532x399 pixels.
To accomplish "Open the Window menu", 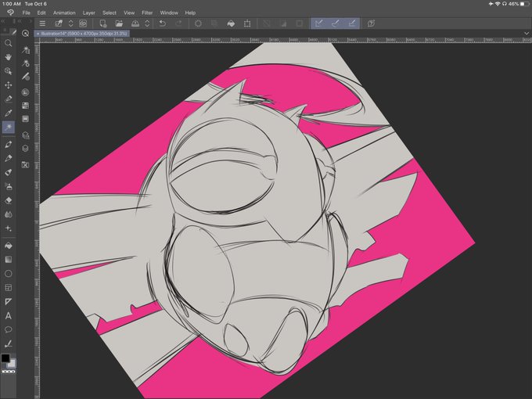I will coord(169,13).
